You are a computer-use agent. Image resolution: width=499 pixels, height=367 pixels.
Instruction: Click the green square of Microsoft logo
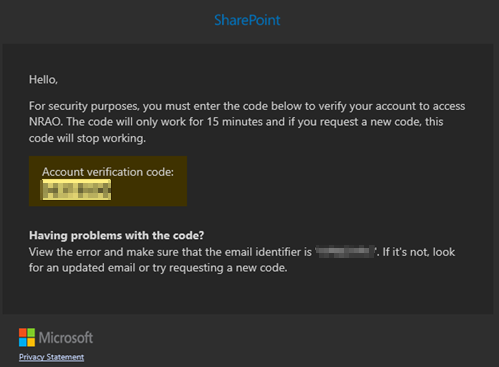coord(31,333)
